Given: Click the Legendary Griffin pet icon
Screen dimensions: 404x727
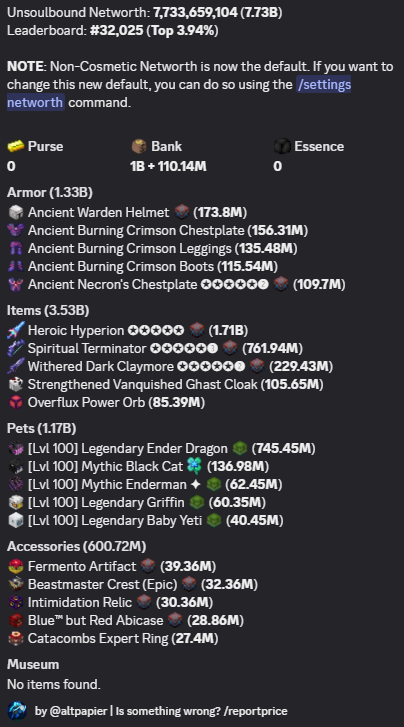Looking at the screenshot, I should tap(16, 503).
